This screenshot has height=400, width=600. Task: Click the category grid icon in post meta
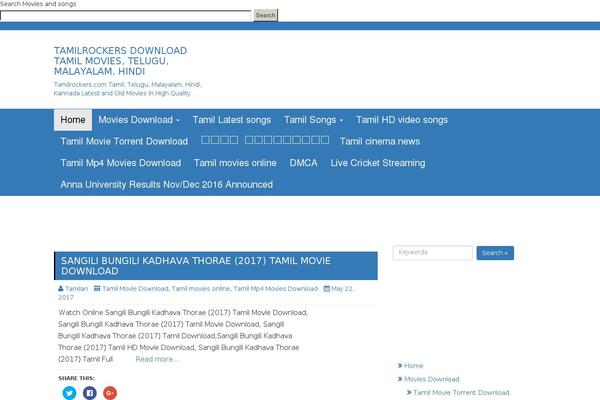[97, 288]
